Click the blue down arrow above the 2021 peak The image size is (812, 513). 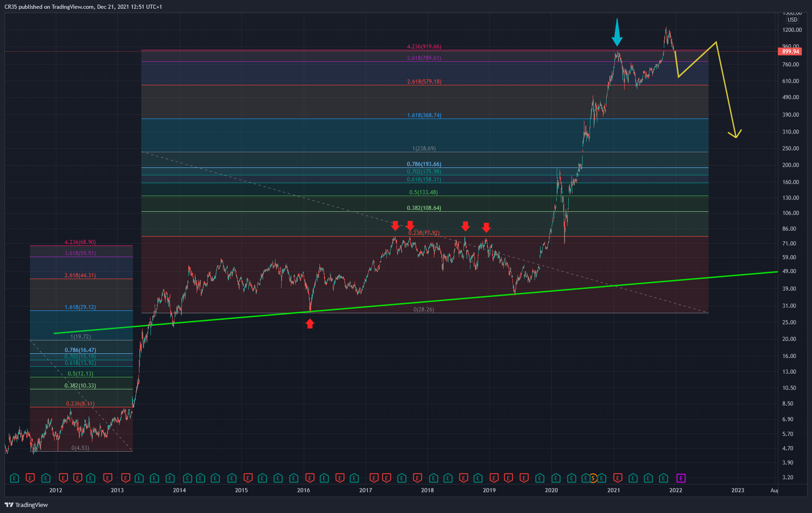pyautogui.click(x=617, y=32)
